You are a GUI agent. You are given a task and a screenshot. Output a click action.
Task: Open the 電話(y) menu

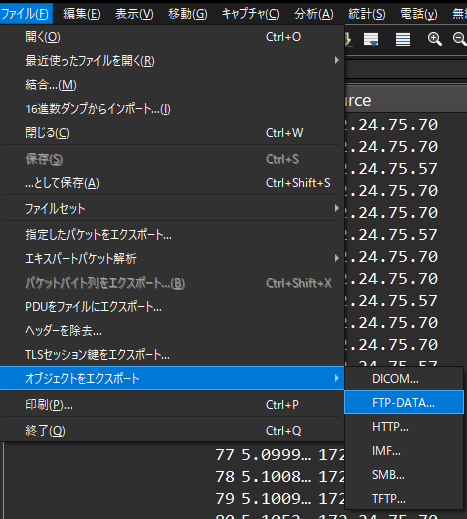[419, 14]
